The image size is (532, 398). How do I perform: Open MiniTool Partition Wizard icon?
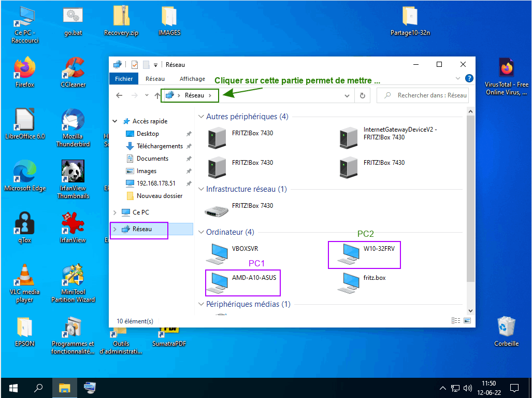73,283
